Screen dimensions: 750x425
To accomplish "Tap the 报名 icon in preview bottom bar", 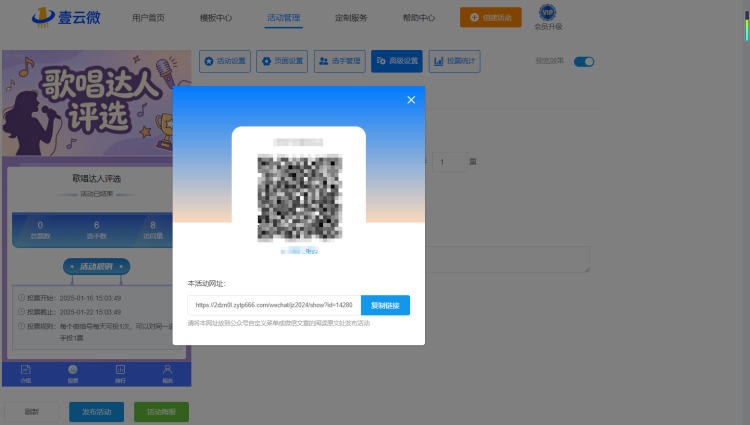I will (167, 374).
